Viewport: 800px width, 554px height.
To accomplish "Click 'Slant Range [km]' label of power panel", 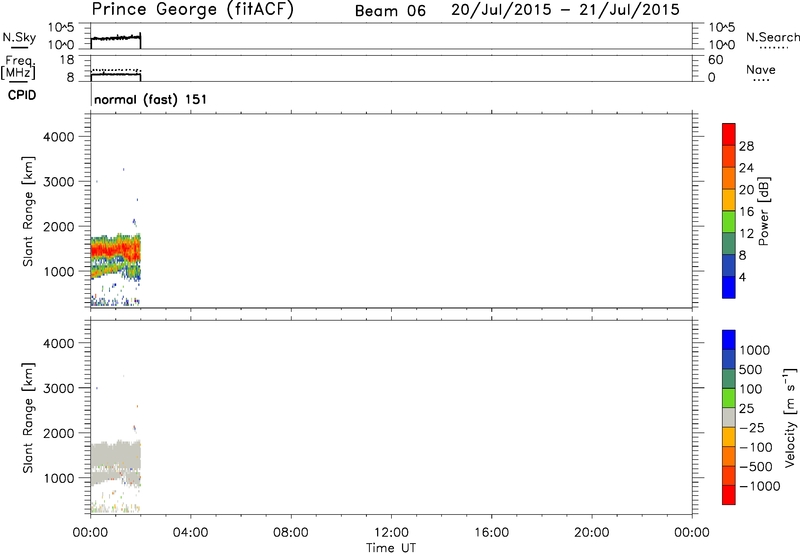I will point(28,211).
